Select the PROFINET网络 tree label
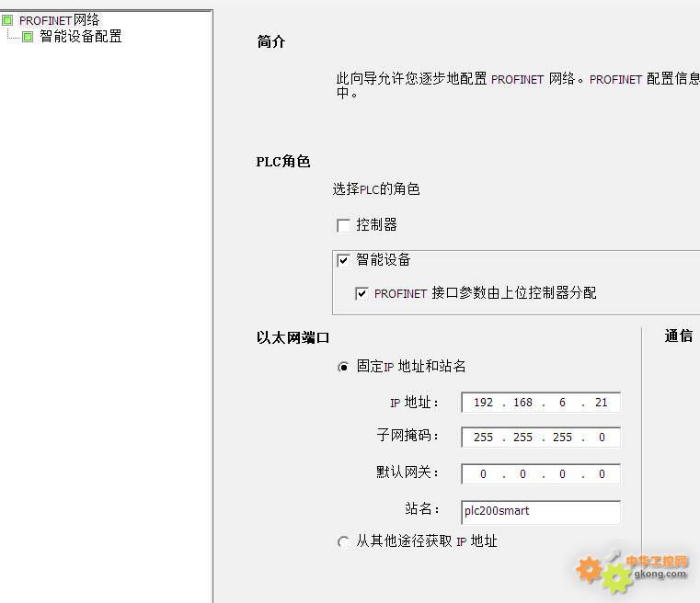This screenshot has width=700, height=603. coord(59,20)
